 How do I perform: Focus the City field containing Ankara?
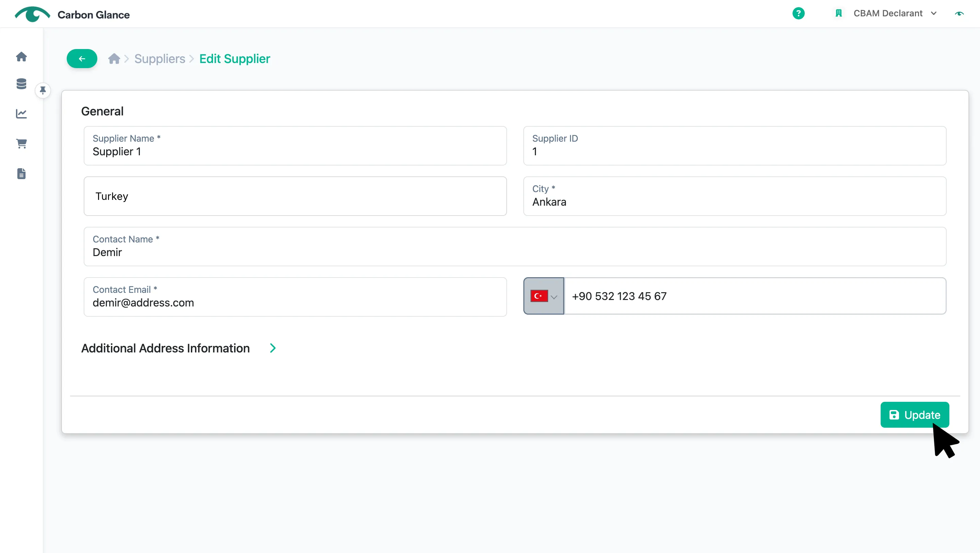click(735, 196)
